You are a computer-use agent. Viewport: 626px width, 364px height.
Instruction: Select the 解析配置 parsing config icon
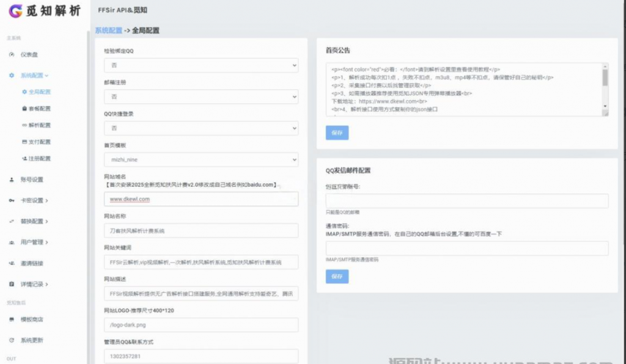[x=26, y=125]
